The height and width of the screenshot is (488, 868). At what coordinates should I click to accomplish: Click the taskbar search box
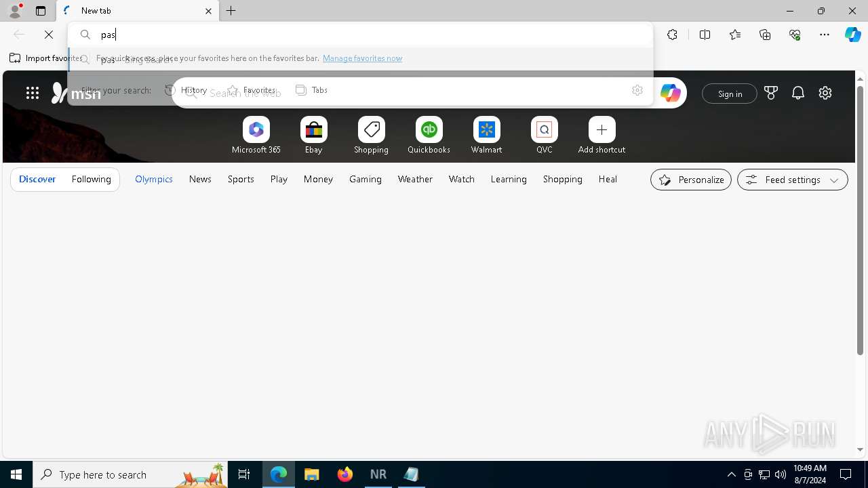pyautogui.click(x=130, y=474)
